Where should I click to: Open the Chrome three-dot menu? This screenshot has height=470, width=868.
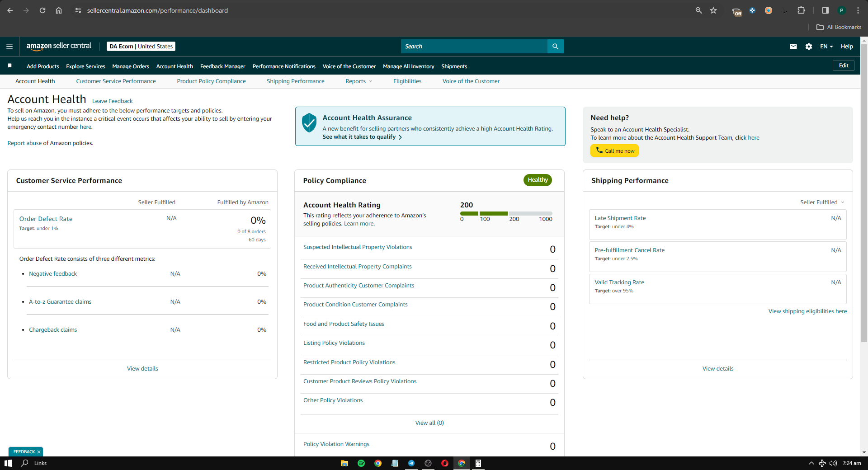point(858,10)
